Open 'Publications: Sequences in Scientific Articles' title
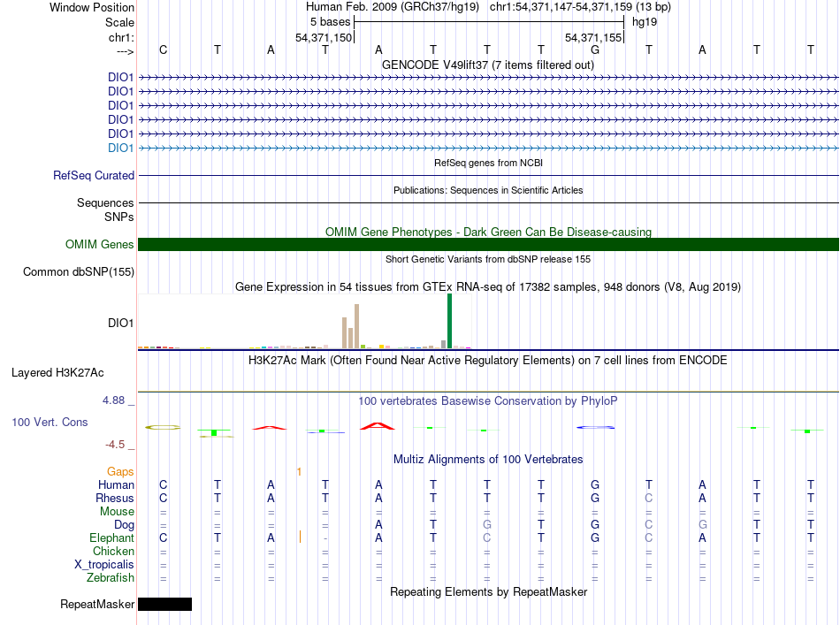 (488, 190)
